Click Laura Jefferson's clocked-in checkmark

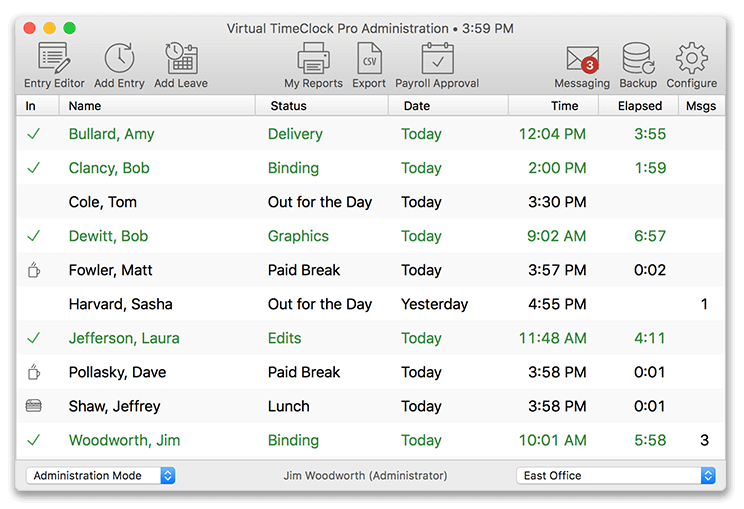[33, 338]
